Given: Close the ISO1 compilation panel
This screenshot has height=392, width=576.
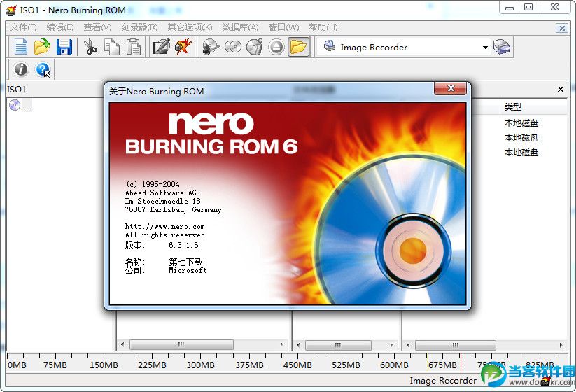Looking at the screenshot, I should point(561,90).
